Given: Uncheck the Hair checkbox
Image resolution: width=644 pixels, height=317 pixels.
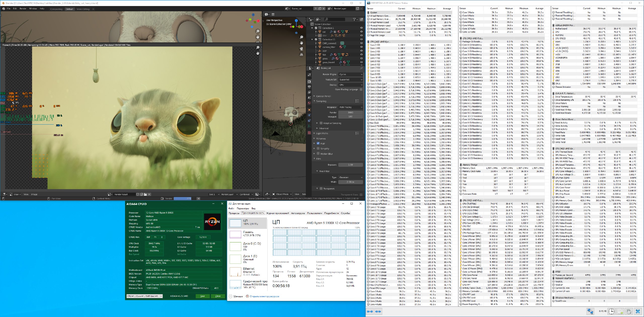Looking at the screenshot, I should (x=318, y=143).
